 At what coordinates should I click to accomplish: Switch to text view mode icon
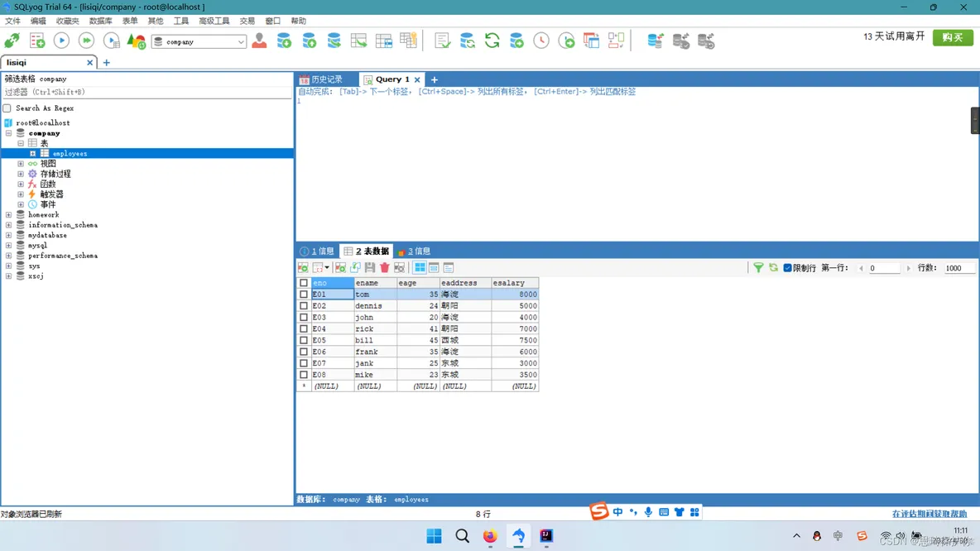pos(448,268)
